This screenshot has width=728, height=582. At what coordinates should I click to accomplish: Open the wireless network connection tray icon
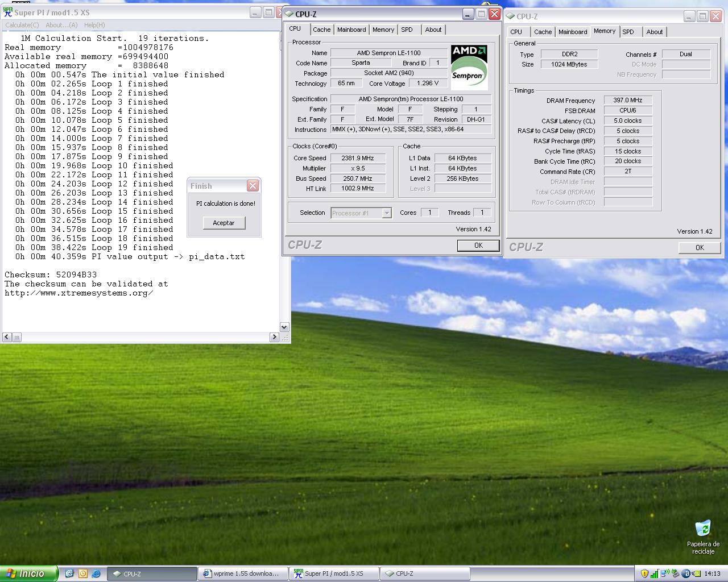coord(665,573)
